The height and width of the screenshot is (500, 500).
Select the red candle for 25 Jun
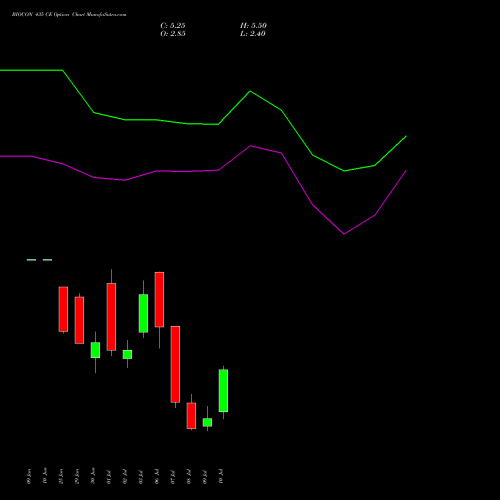click(63, 309)
